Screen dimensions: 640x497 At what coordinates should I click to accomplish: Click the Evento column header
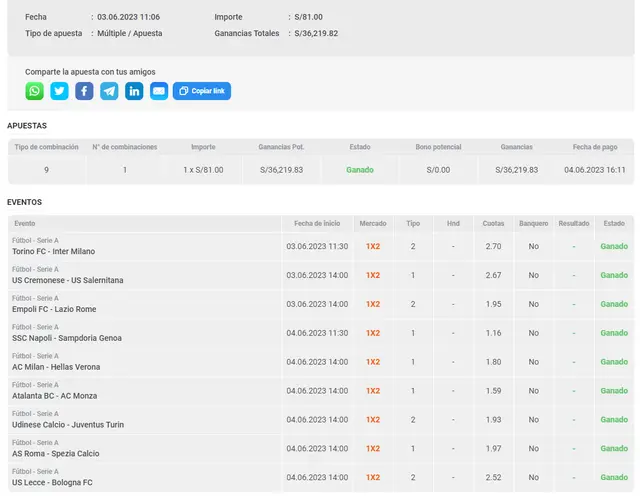pyautogui.click(x=25, y=224)
